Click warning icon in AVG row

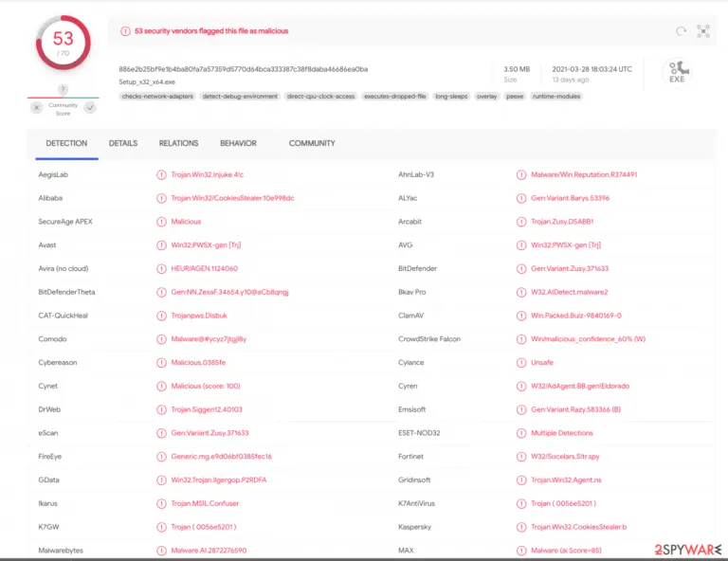tap(521, 245)
